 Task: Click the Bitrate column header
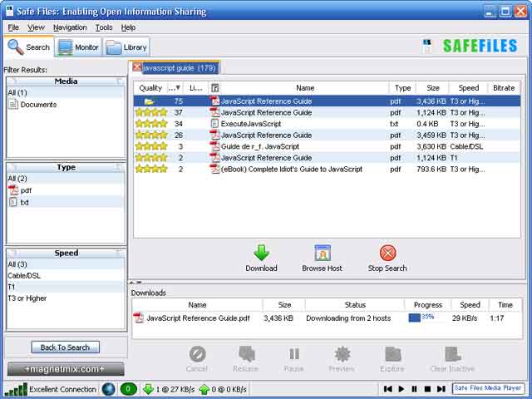coord(504,88)
